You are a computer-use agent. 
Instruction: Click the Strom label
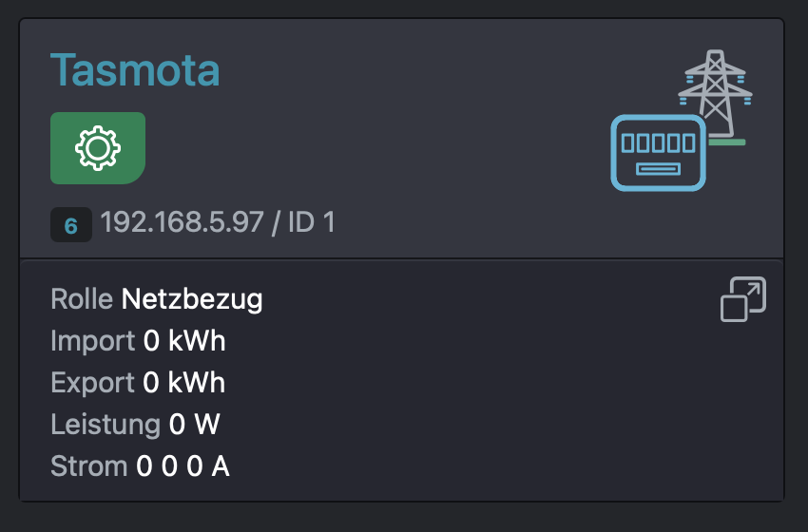pos(89,466)
